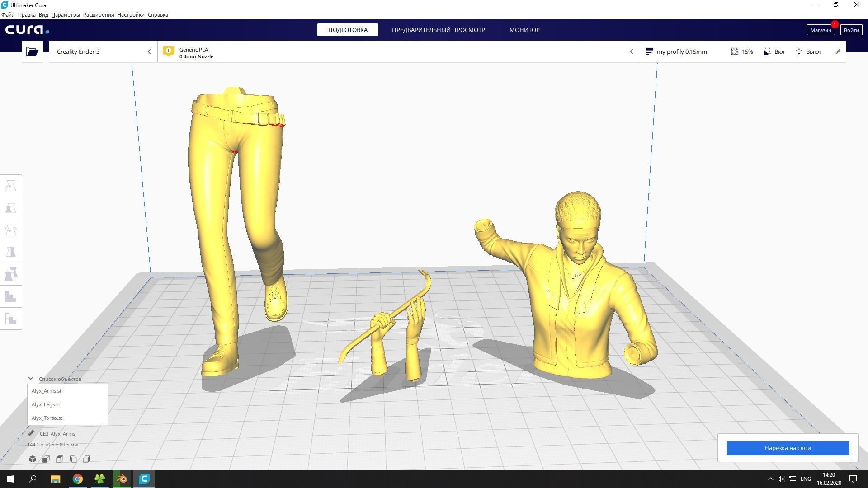
Task: Open the Файл menu
Action: (x=8, y=14)
